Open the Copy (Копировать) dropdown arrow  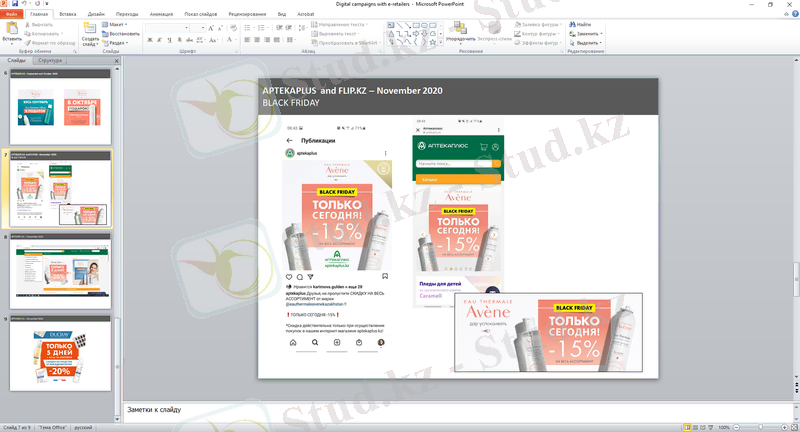coord(62,34)
